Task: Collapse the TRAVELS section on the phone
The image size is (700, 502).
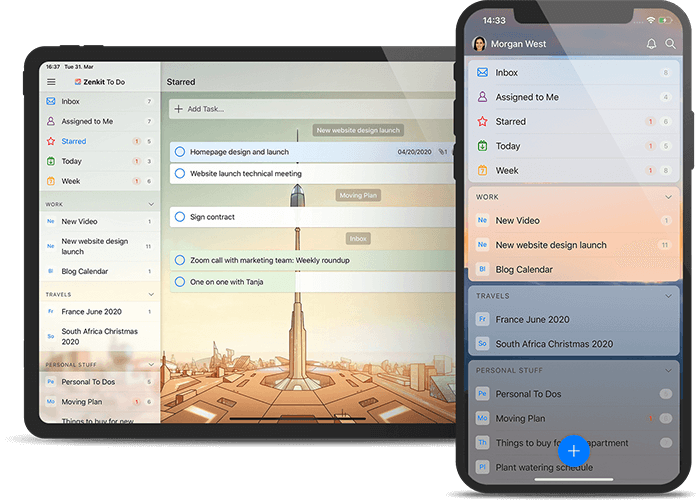Action: pos(669,296)
